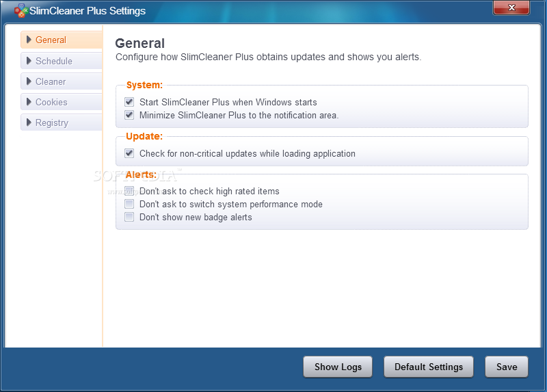The height and width of the screenshot is (392, 547).
Task: Click the SlimCleaner Plus app icon in title bar
Action: pos(21,10)
